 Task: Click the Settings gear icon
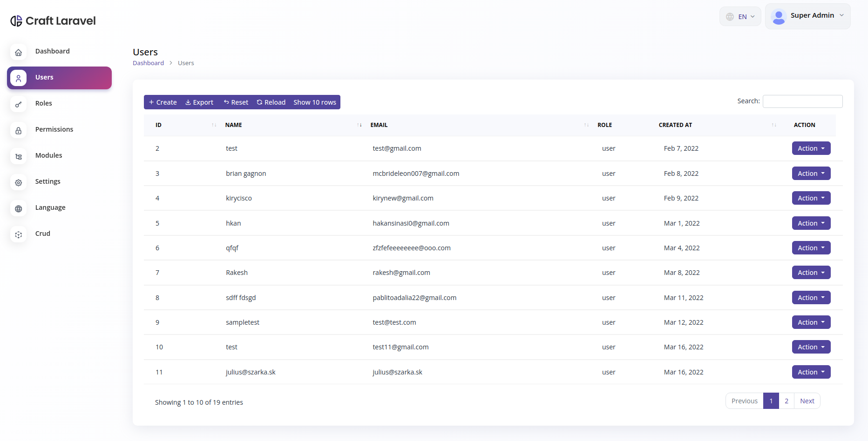[x=18, y=182]
